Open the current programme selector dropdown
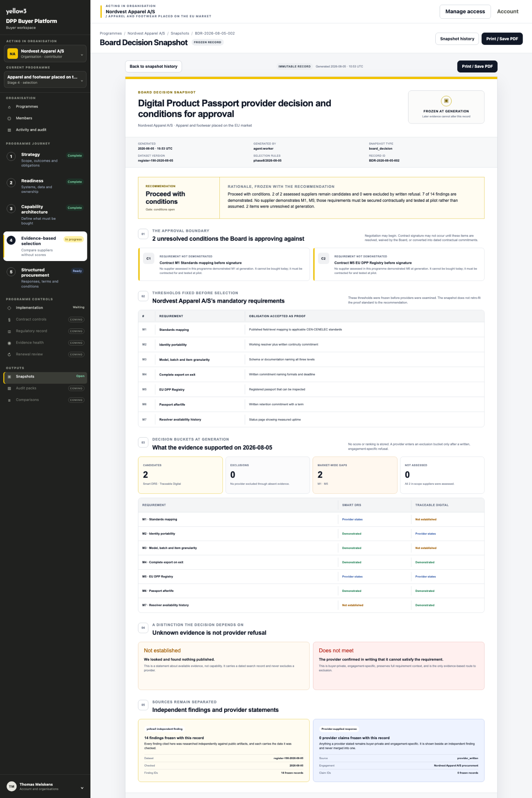 [x=45, y=79]
